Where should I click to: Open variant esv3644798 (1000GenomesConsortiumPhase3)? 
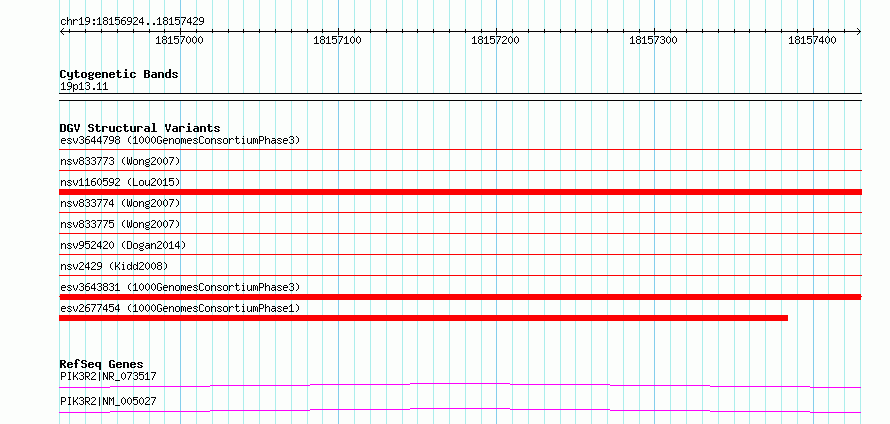(x=180, y=140)
